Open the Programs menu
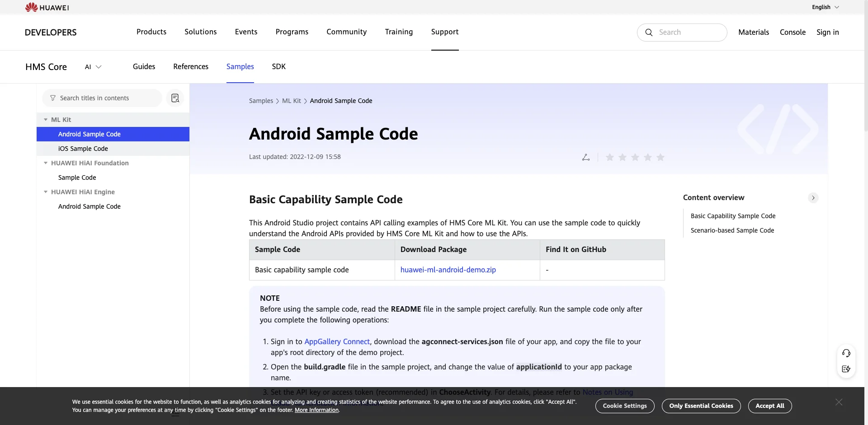The height and width of the screenshot is (425, 868). pos(292,32)
